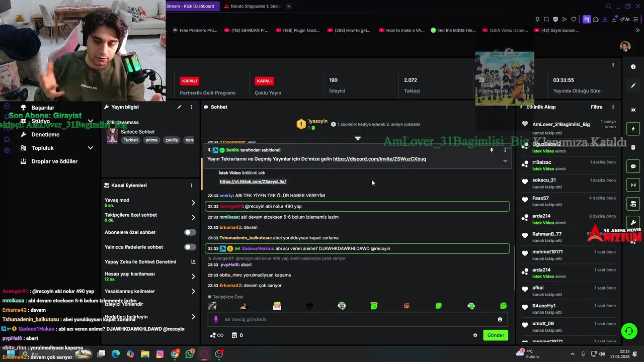644x362 pixels.
Task: Open chat settings gear icon
Action: [x=475, y=335]
